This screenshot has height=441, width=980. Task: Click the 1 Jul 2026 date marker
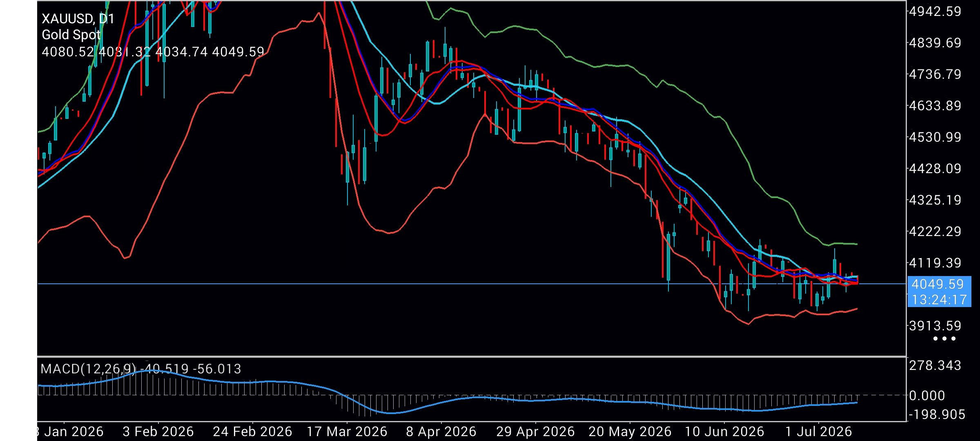click(x=819, y=432)
